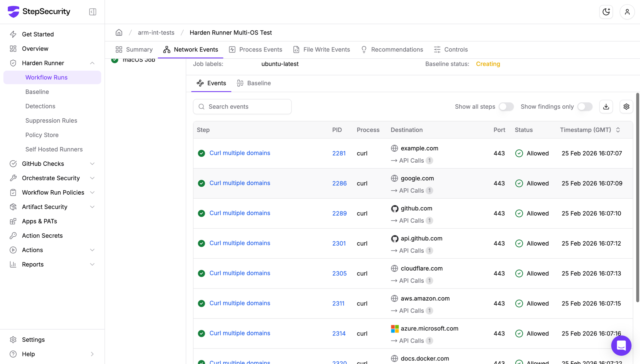The image size is (640, 364).
Task: Enable the Show findings only toggle
Action: click(585, 106)
